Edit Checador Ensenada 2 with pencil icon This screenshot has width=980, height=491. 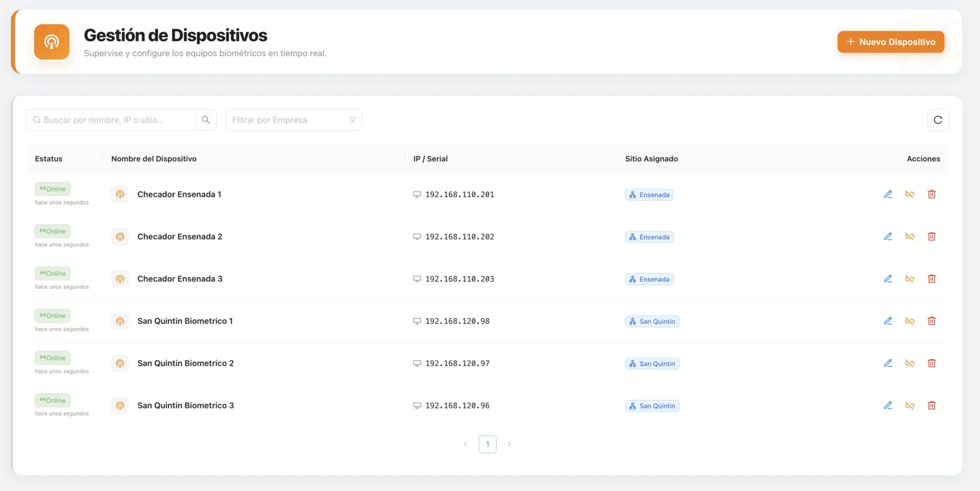click(888, 236)
